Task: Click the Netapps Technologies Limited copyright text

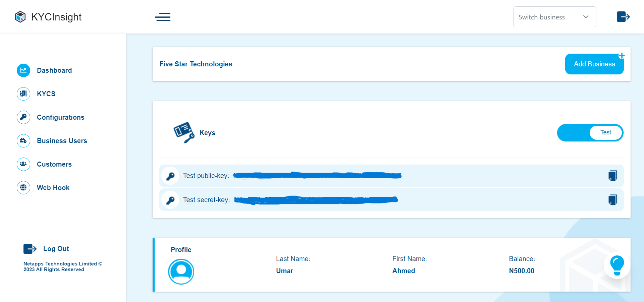Action: (63, 266)
